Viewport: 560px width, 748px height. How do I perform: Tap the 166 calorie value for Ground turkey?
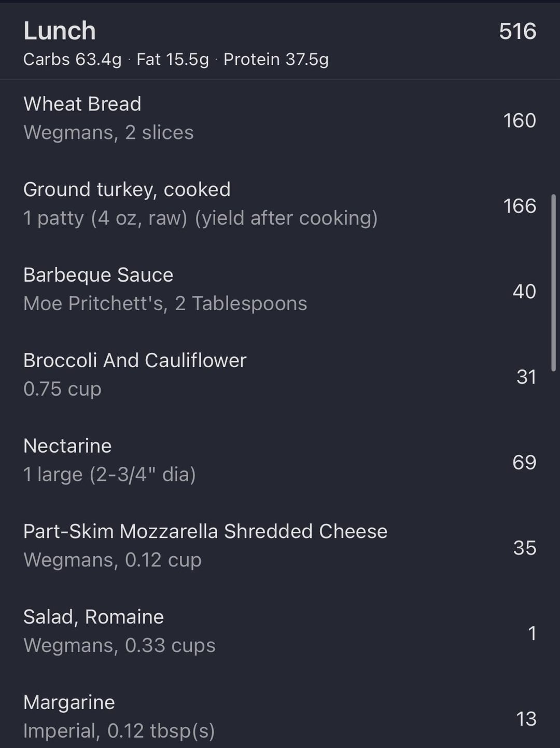point(519,206)
